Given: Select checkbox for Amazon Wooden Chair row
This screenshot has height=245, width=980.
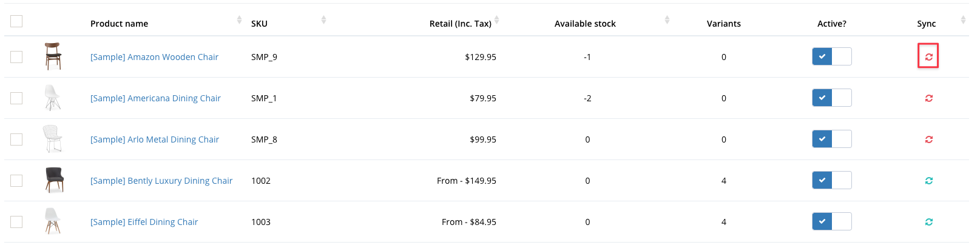Looking at the screenshot, I should (x=16, y=56).
